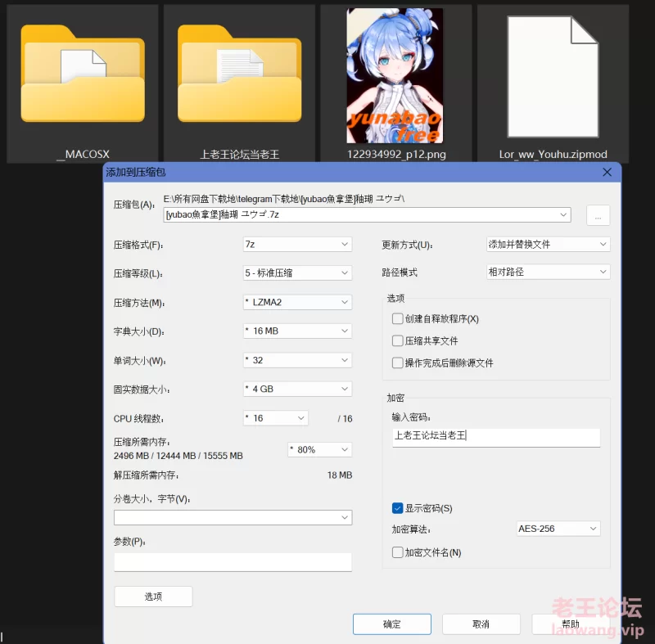
Task: Close the 添加到压缩包 dialog
Action: pyautogui.click(x=607, y=173)
